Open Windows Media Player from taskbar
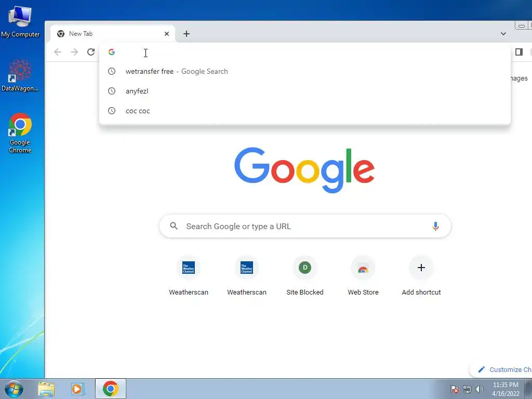The width and height of the screenshot is (532, 399). pyautogui.click(x=78, y=389)
